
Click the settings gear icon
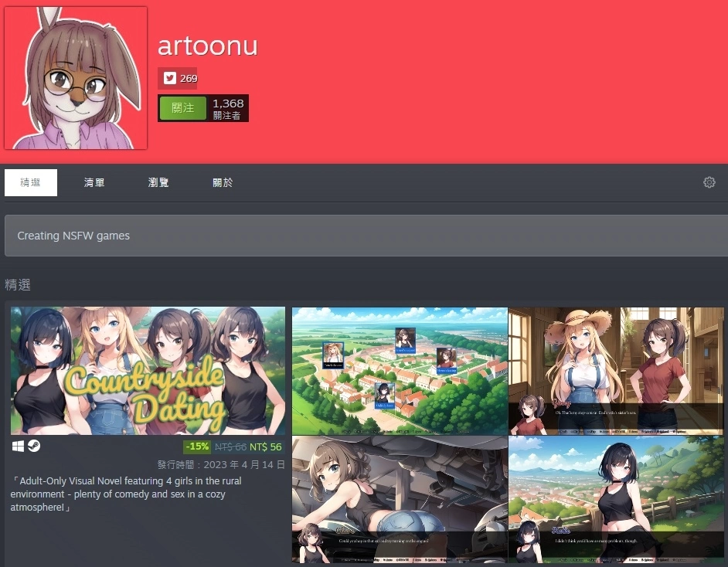pos(709,182)
